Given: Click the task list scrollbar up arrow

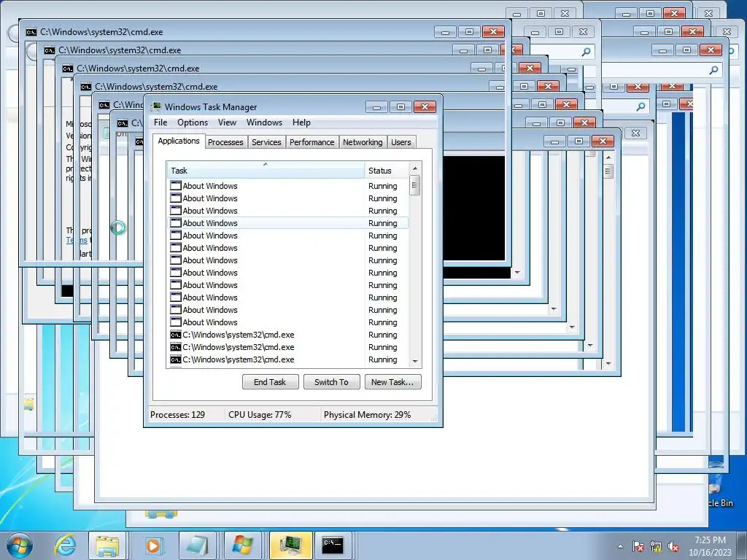Looking at the screenshot, I should click(415, 168).
